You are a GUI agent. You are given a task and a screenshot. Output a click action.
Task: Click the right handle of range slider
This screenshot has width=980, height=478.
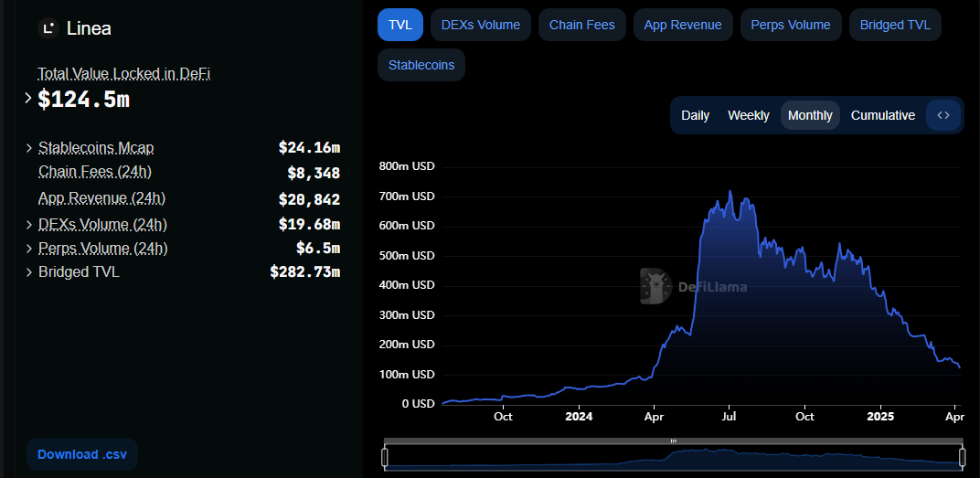962,457
